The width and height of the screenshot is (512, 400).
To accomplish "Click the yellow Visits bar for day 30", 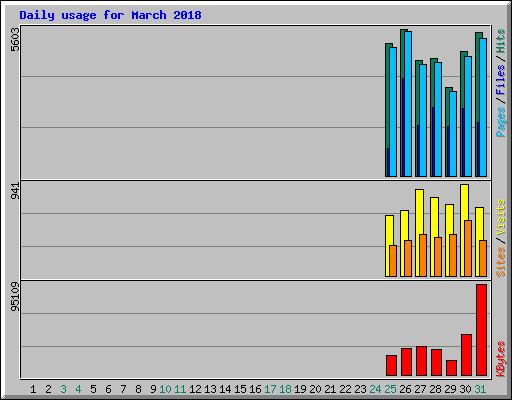I will 464,202.
